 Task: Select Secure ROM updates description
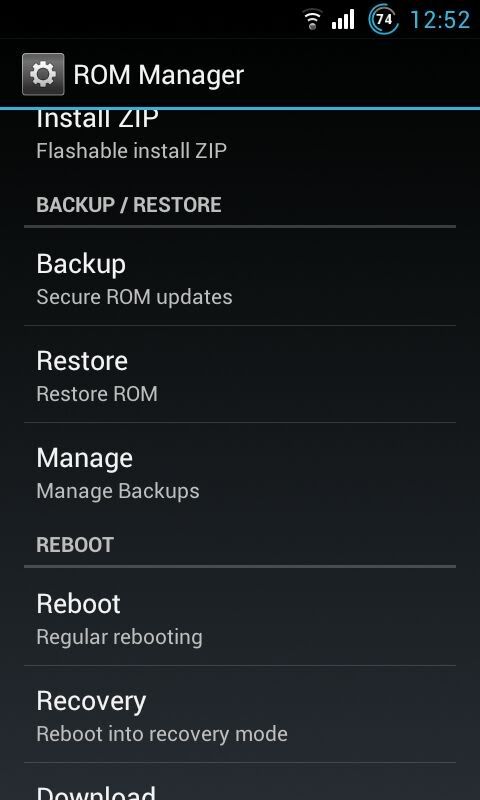tap(135, 297)
